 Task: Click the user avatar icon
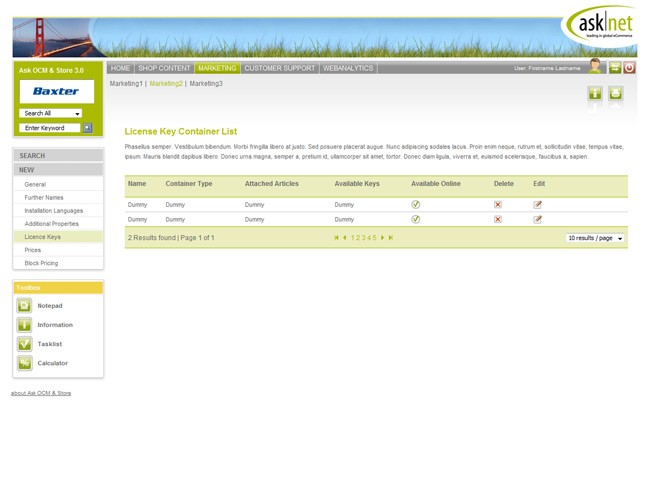coord(595,67)
